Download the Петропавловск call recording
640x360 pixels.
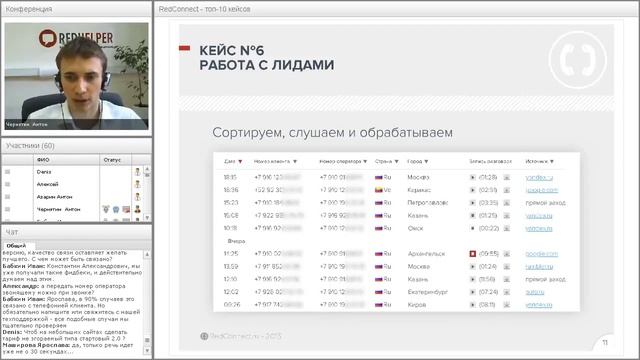tap(507, 203)
